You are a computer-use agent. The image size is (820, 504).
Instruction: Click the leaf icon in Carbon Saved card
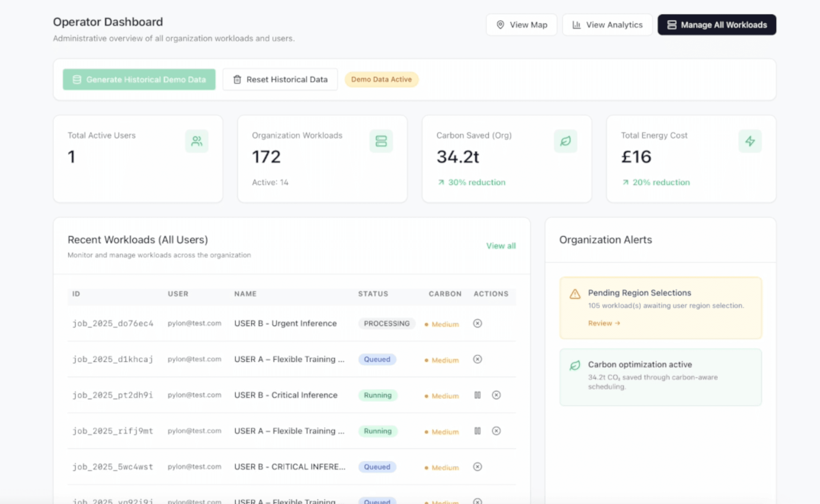(565, 141)
